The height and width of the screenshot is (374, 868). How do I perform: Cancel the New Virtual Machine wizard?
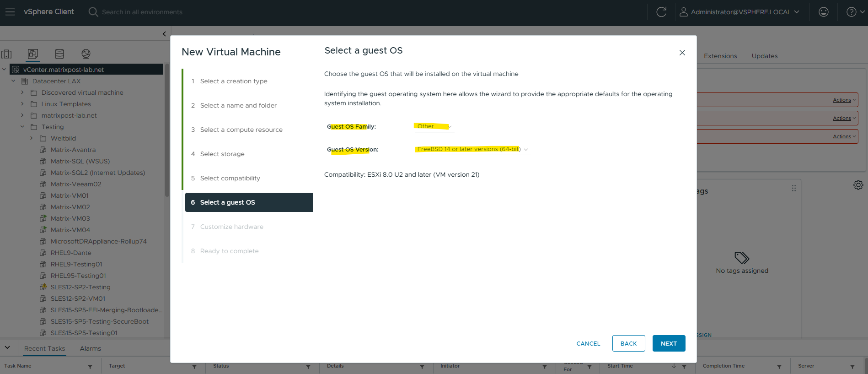pos(588,343)
